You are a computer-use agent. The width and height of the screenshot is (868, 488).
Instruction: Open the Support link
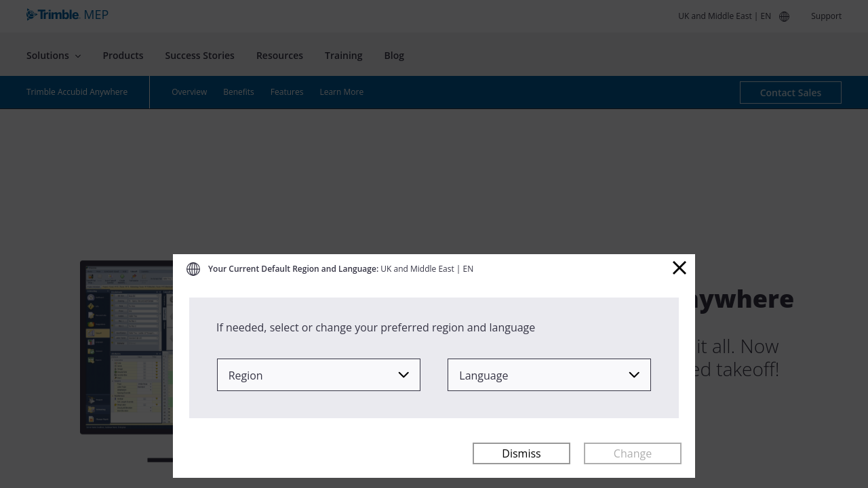point(826,16)
